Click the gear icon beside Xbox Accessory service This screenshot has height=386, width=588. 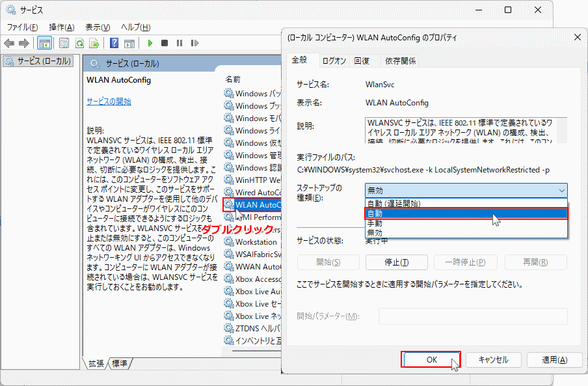[x=229, y=279]
